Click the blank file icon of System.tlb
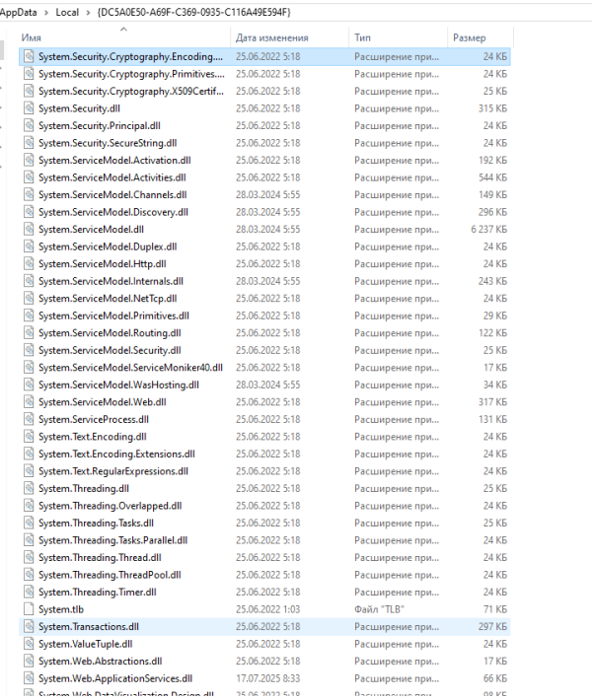This screenshot has width=592, height=700. [x=29, y=609]
